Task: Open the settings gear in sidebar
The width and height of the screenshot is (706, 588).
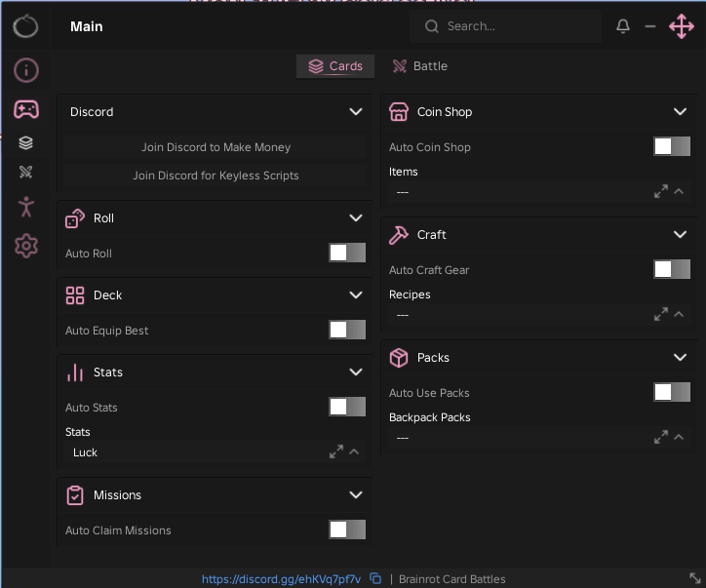Action: [x=26, y=246]
